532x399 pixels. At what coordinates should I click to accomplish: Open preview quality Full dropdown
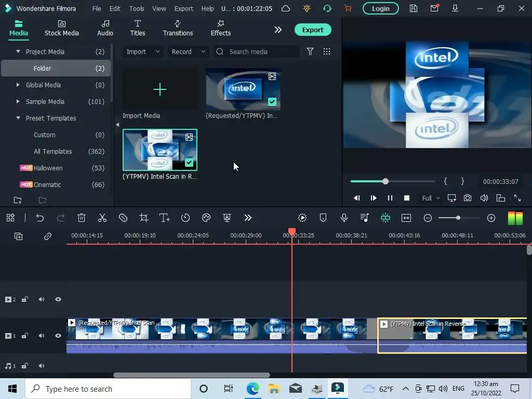[x=431, y=198]
